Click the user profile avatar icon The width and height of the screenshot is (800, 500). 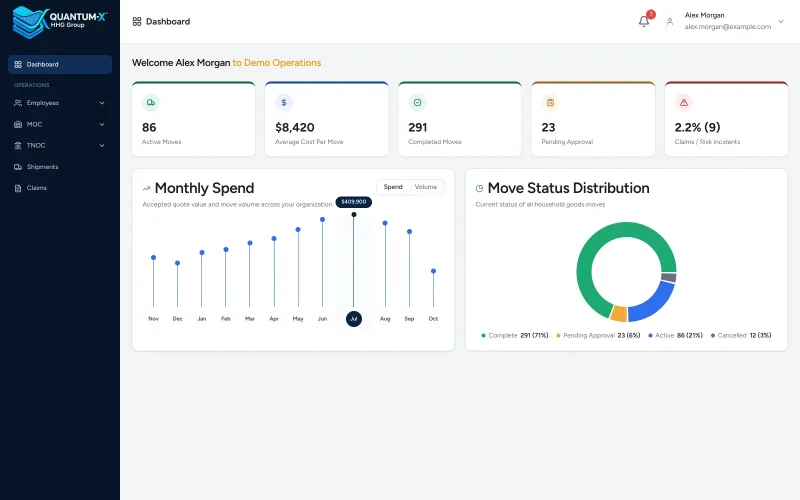[670, 21]
